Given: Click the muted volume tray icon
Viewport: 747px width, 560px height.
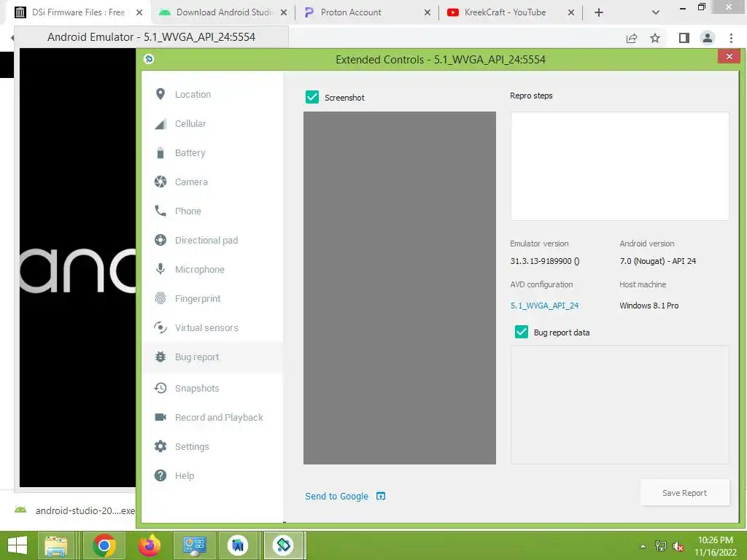Looking at the screenshot, I should (x=678, y=547).
